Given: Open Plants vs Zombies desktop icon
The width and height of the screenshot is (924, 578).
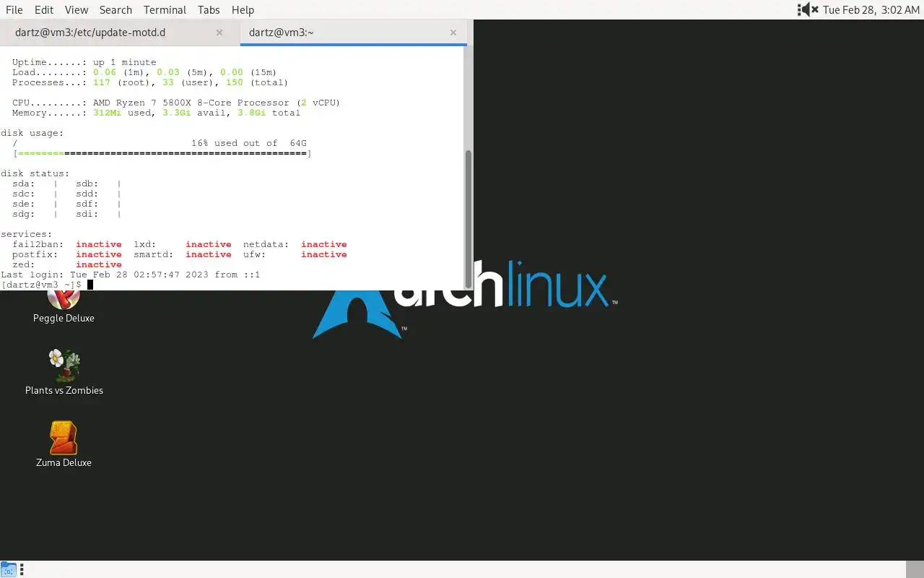Looking at the screenshot, I should pyautogui.click(x=64, y=373).
